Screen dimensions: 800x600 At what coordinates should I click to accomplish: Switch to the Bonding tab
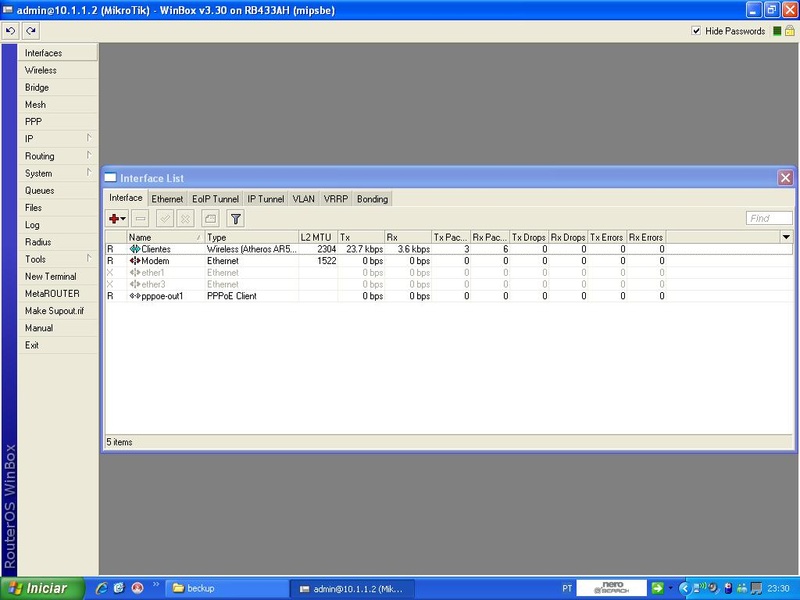[372, 199]
